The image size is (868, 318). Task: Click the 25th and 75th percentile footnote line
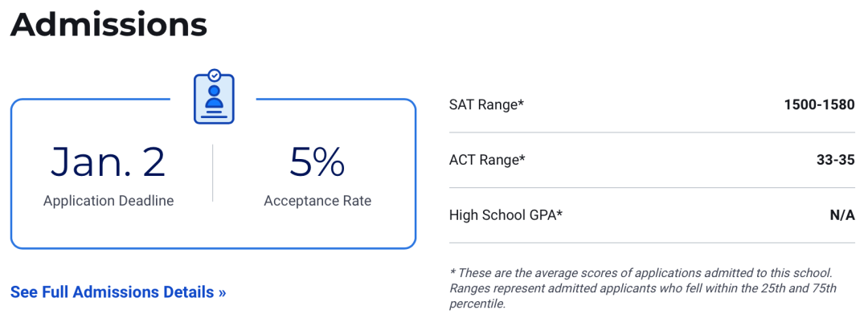coord(643,288)
